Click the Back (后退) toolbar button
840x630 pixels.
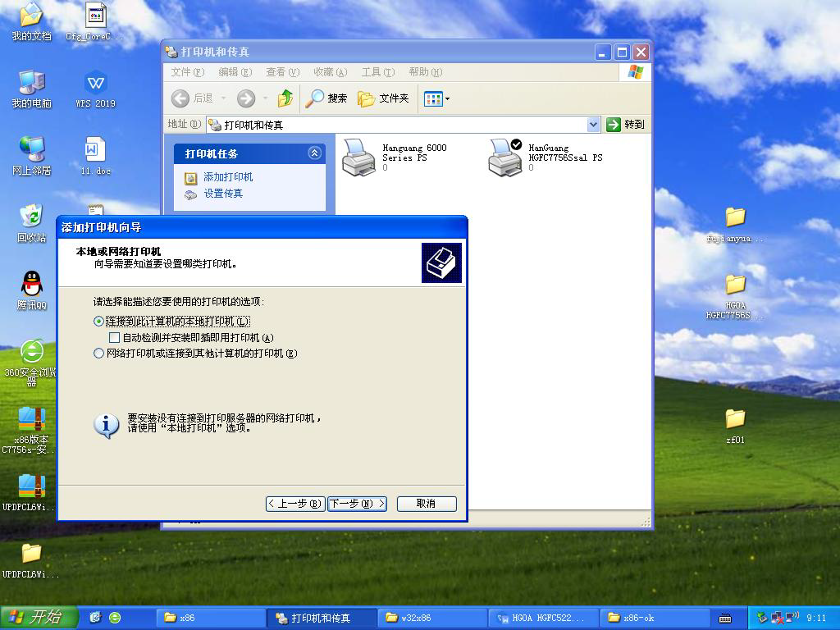pos(192,98)
